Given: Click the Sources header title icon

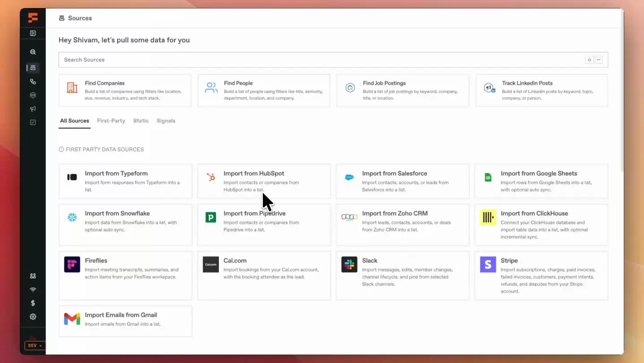Looking at the screenshot, I should pyautogui.click(x=62, y=18).
